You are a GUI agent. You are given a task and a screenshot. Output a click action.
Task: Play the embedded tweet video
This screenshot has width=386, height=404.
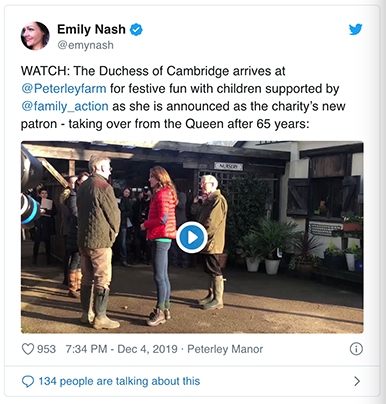[192, 237]
